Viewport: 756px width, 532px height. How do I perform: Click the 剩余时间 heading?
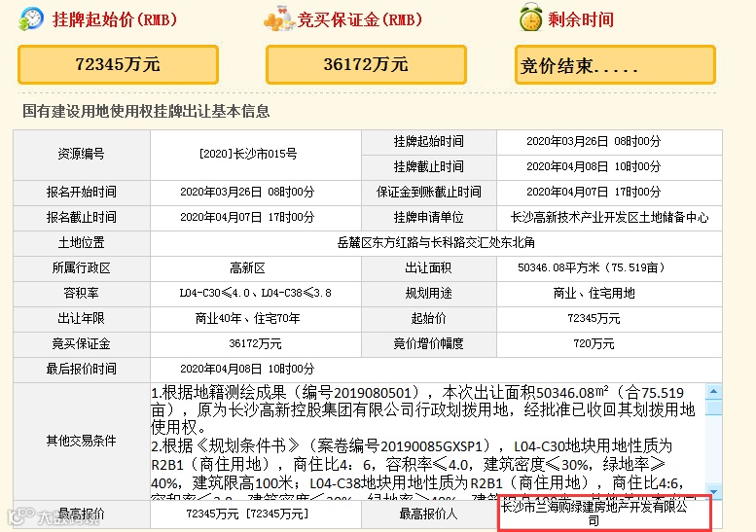581,19
